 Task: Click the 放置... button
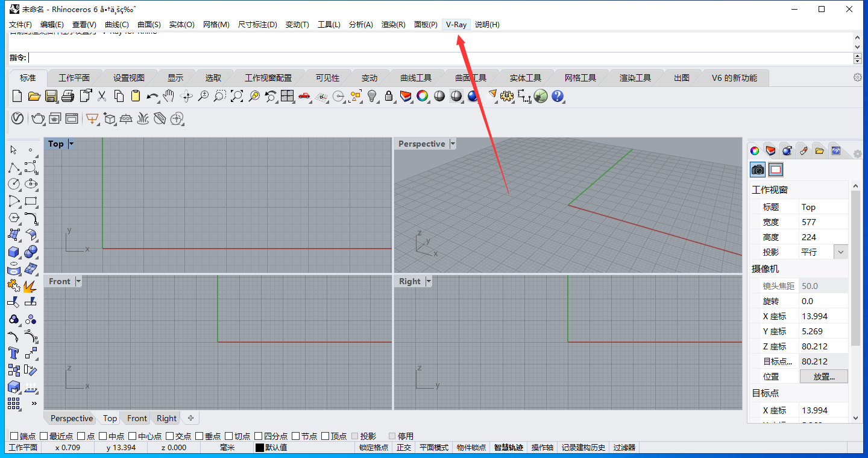[x=824, y=377]
